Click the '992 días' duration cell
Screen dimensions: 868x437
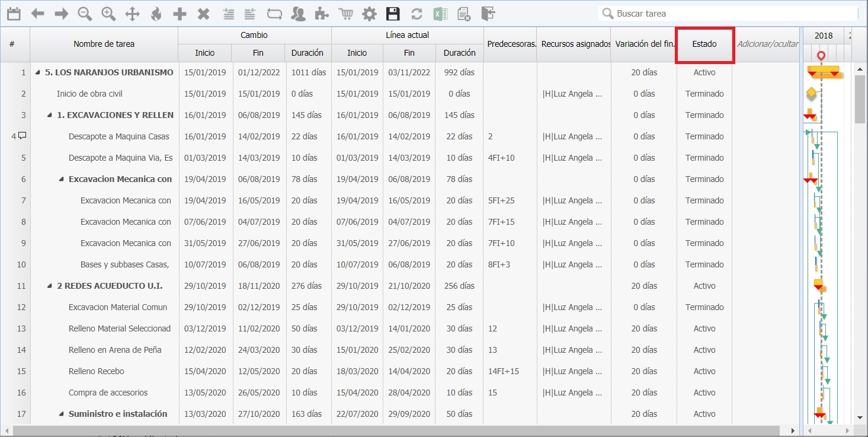coord(459,72)
